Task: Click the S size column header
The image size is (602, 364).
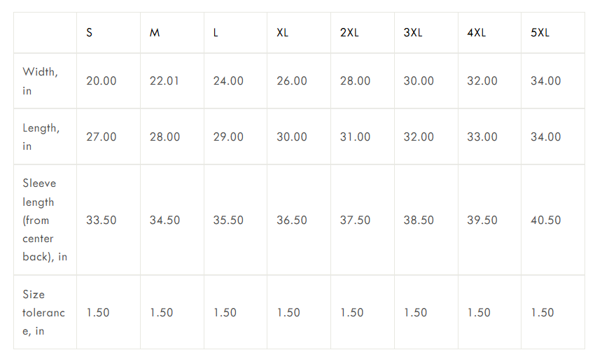Action: pos(90,33)
